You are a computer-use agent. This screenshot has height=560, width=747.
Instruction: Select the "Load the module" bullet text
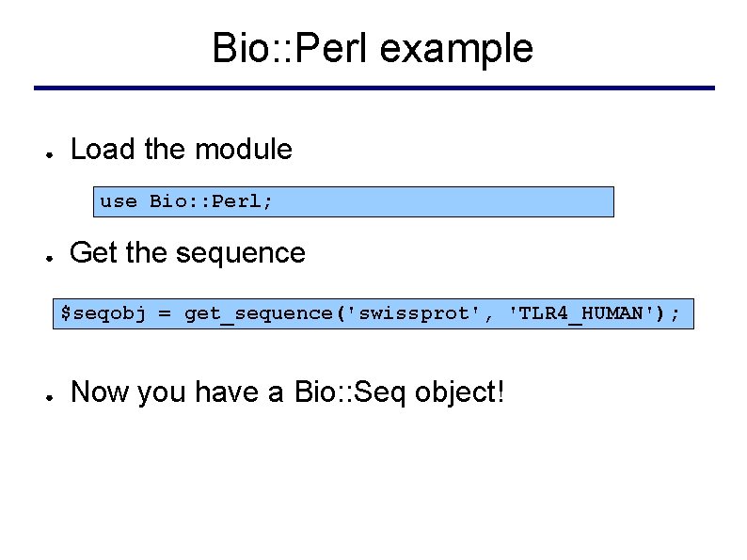[181, 149]
